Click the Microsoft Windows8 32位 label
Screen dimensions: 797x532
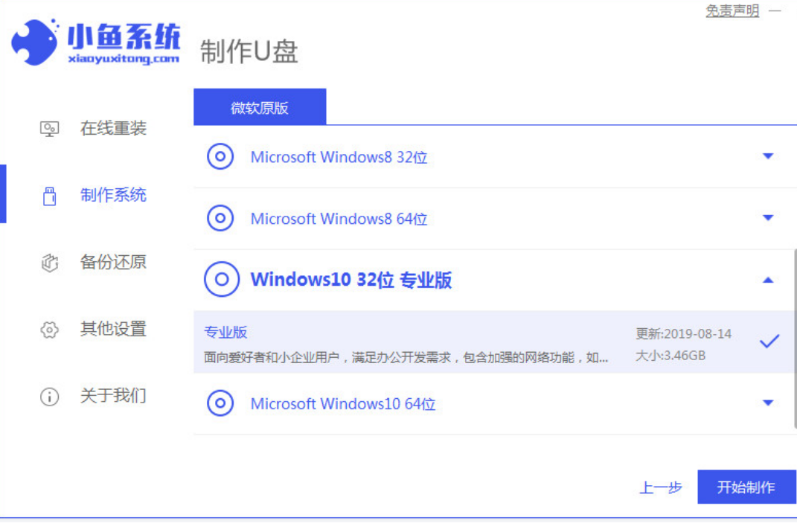click(x=339, y=157)
